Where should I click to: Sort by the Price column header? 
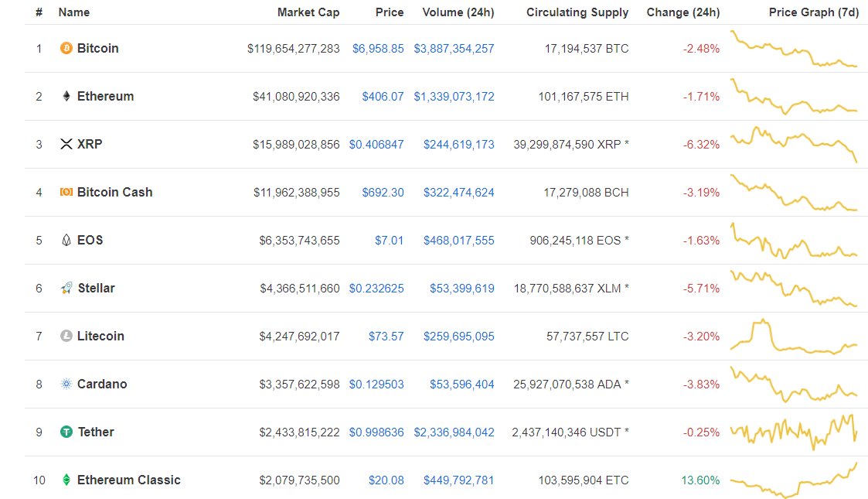390,12
